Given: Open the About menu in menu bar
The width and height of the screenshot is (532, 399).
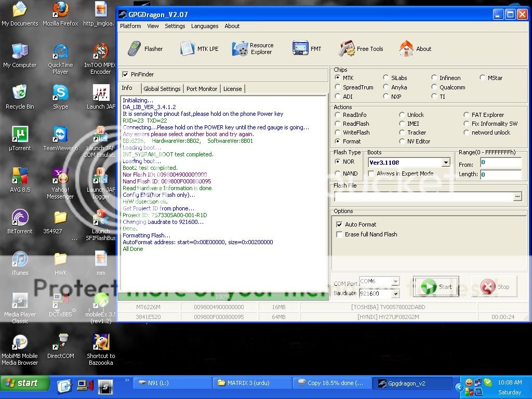Looking at the screenshot, I should click(x=232, y=26).
